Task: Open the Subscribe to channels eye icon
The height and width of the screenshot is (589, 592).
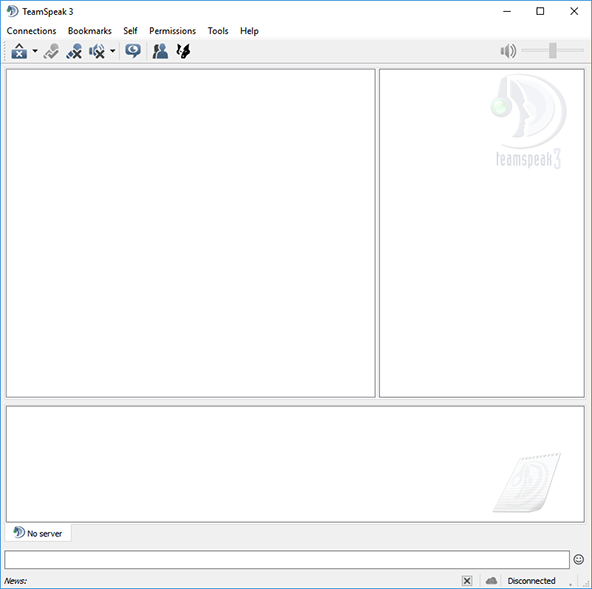Action: 133,51
